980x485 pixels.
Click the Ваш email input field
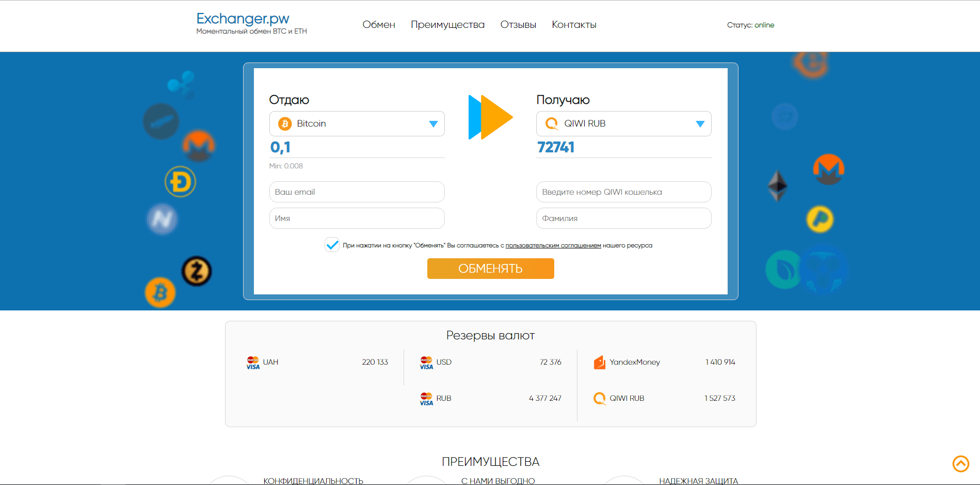[x=357, y=192]
